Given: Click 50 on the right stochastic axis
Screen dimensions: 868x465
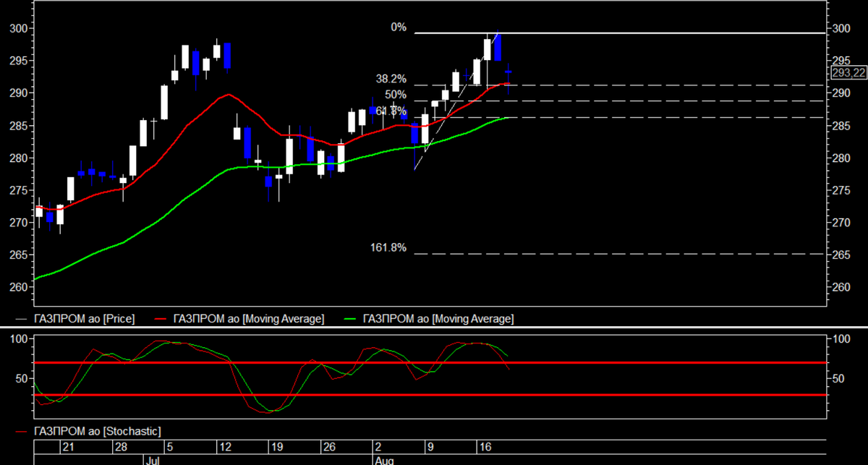Looking at the screenshot, I should [x=838, y=379].
